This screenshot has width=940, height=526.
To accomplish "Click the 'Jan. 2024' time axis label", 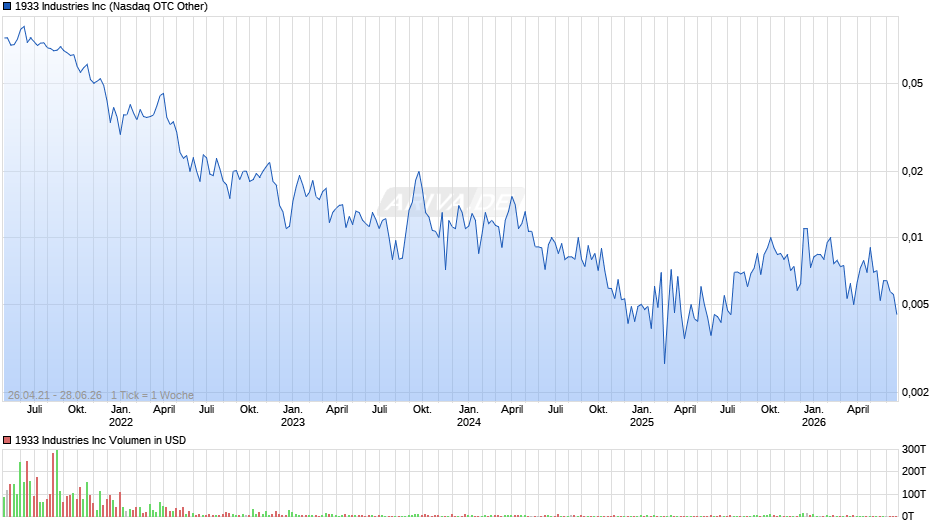I will (x=469, y=416).
